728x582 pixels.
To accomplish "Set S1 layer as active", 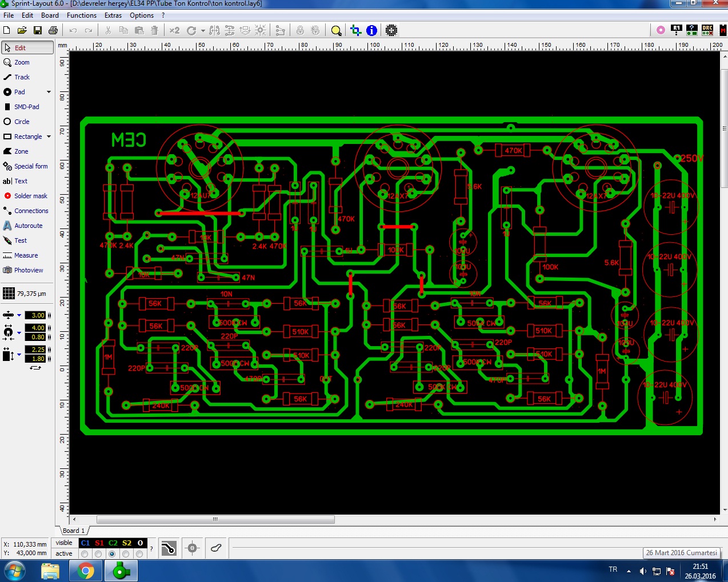I will 99,554.
